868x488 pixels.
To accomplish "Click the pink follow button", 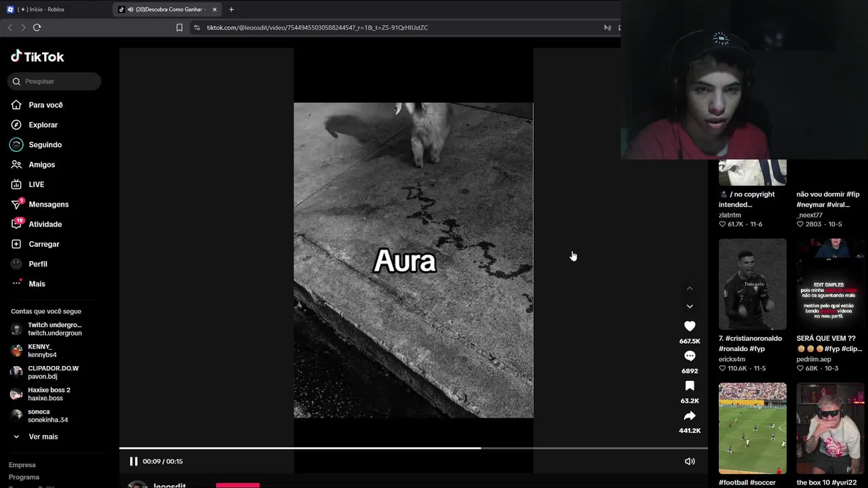I will 237,485.
